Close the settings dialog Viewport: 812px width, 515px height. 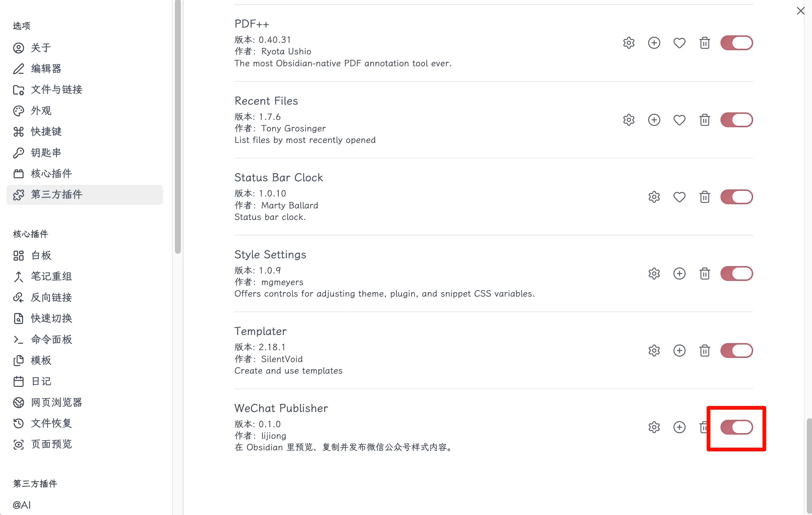(x=800, y=11)
